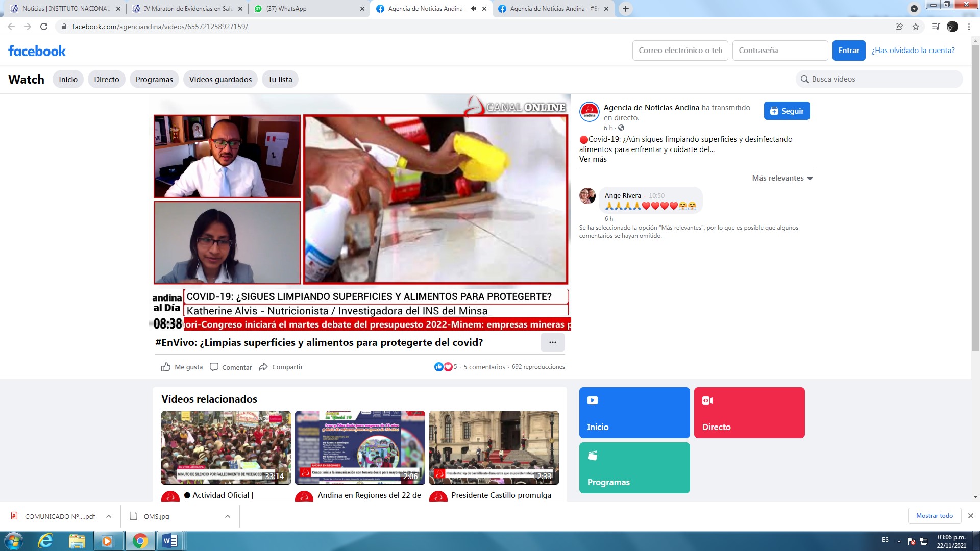980x551 pixels.
Task: Click the Me gusta thumbs-up icon
Action: point(166,367)
